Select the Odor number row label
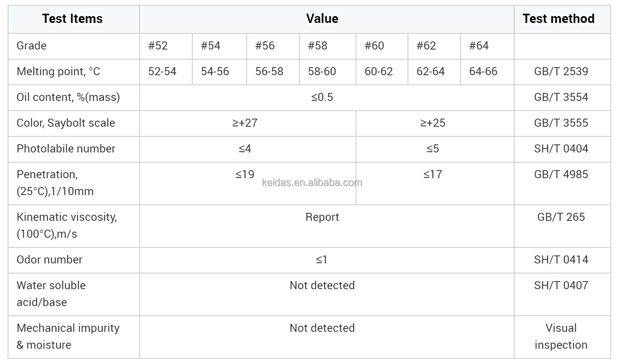 point(49,259)
